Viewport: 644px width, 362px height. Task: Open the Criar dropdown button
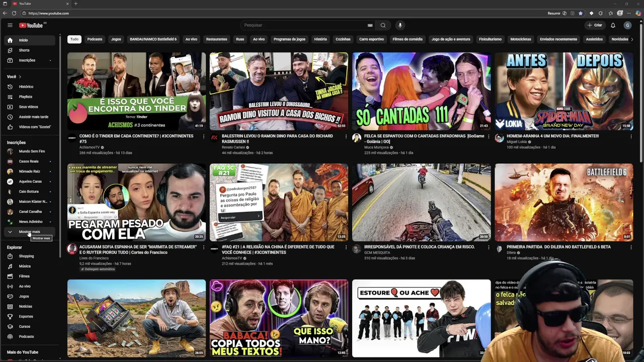tap(594, 25)
